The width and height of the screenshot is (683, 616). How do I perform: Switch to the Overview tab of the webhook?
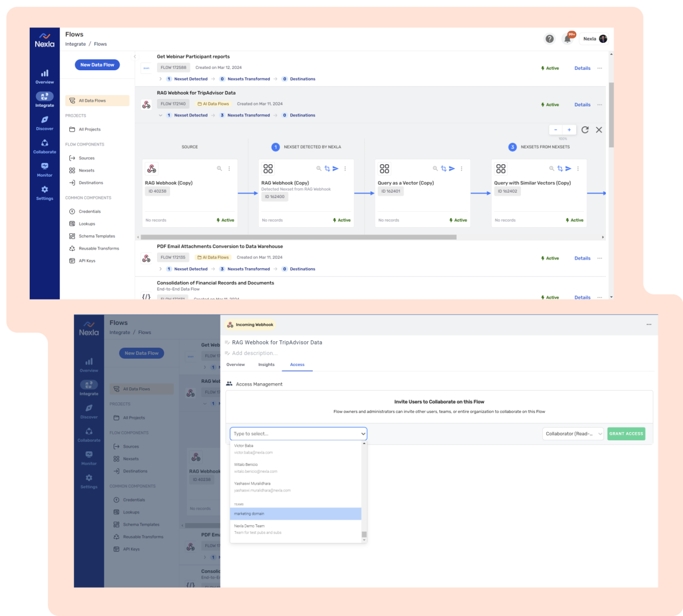(236, 364)
